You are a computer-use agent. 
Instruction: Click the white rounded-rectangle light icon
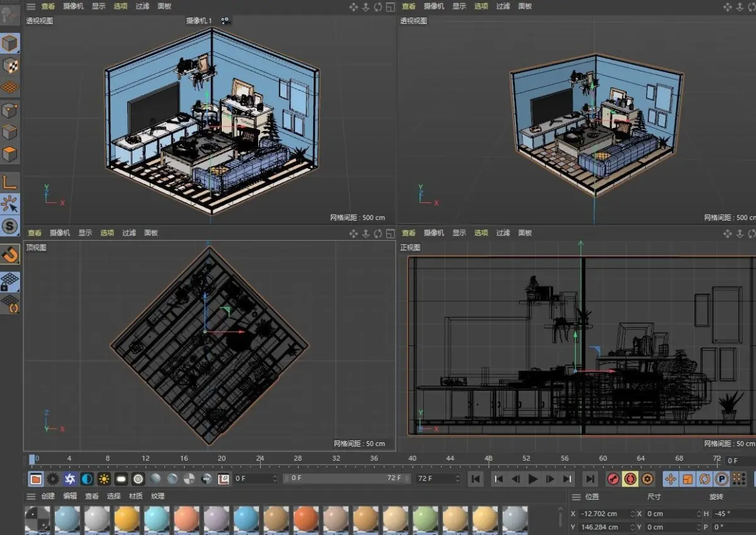pyautogui.click(x=121, y=479)
